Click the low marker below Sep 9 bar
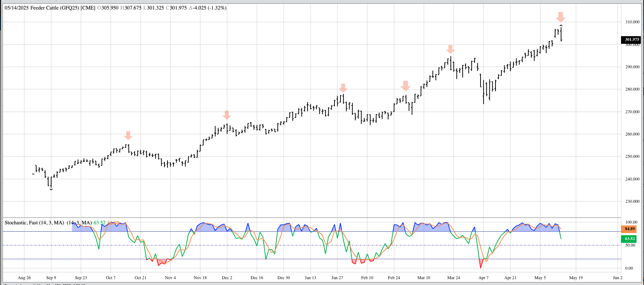The height and width of the screenshot is (285, 644). [x=51, y=189]
